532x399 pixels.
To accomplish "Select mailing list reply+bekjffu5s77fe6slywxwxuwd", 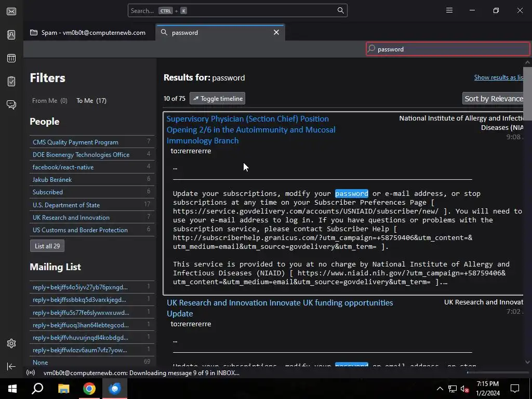I will [x=91, y=312].
